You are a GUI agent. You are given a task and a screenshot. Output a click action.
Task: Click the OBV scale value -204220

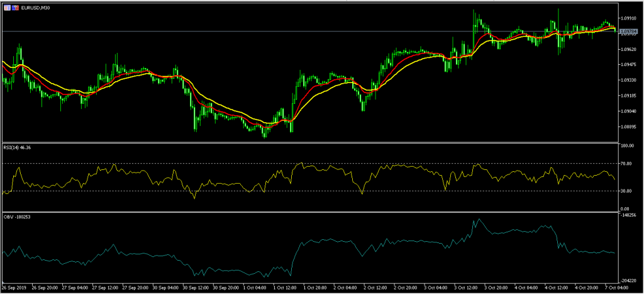[630, 280]
